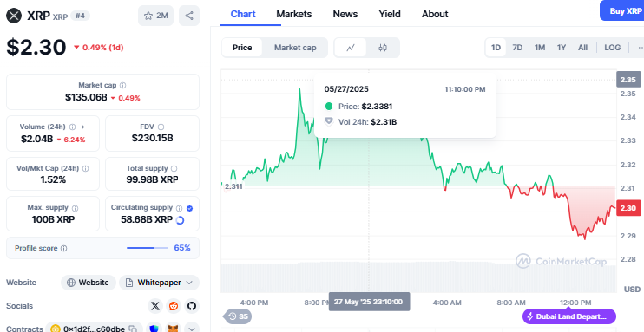Expand the contracts list chevron
This screenshot has width=644, height=332.
coord(192,329)
